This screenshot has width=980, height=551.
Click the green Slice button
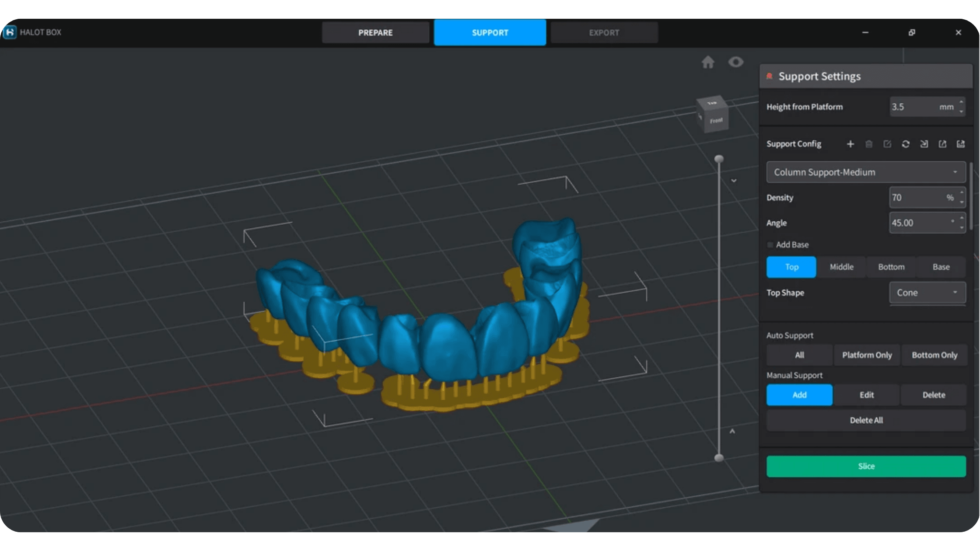pos(866,466)
